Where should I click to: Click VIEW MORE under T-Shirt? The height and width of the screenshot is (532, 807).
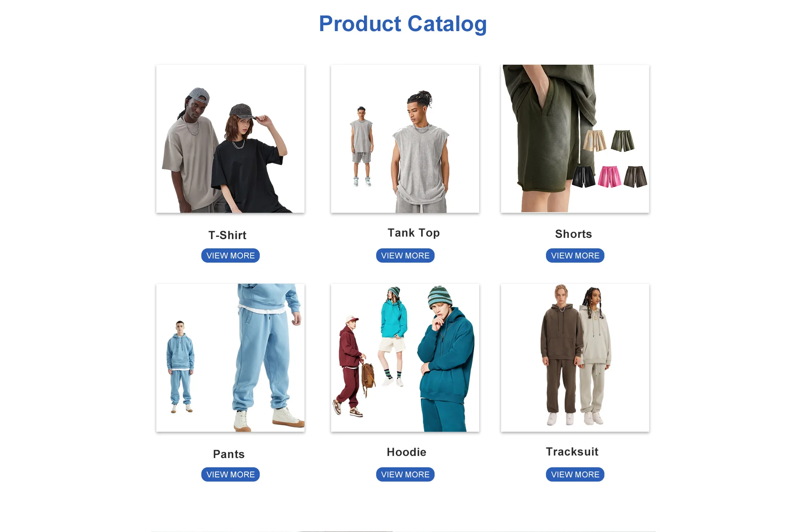click(230, 255)
